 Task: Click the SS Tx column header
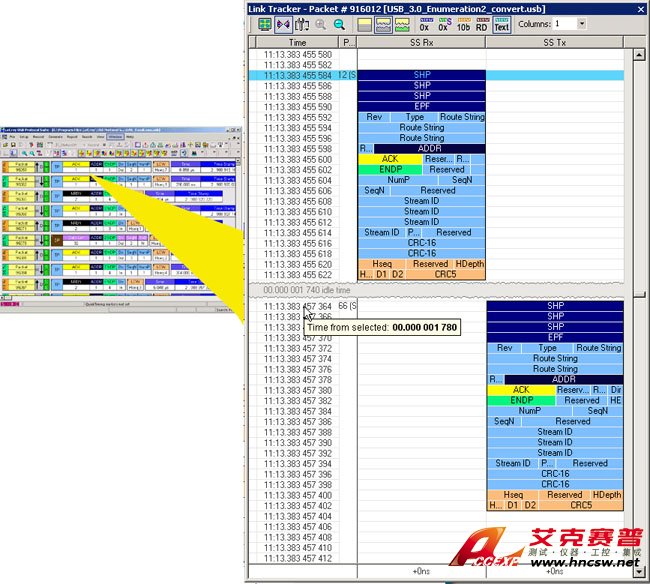click(x=555, y=43)
